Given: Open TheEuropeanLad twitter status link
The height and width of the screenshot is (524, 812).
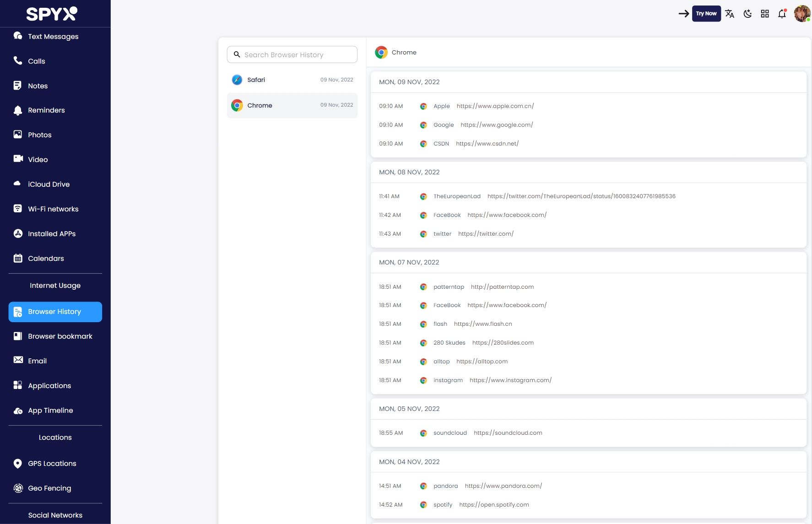Looking at the screenshot, I should click(581, 196).
